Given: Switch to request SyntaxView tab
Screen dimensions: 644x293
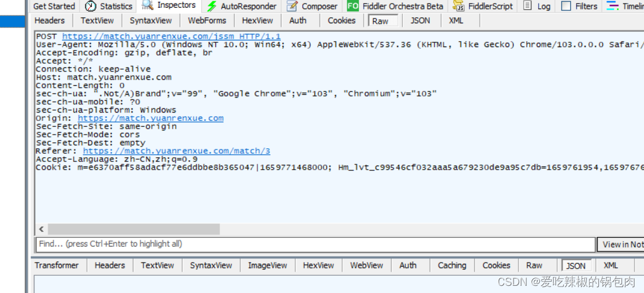Looking at the screenshot, I should pyautogui.click(x=151, y=21).
